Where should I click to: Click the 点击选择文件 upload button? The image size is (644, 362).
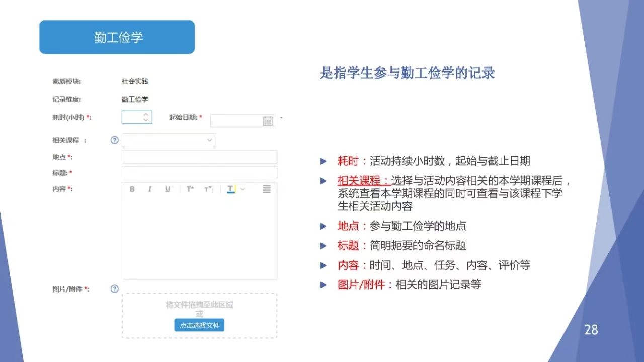(199, 325)
